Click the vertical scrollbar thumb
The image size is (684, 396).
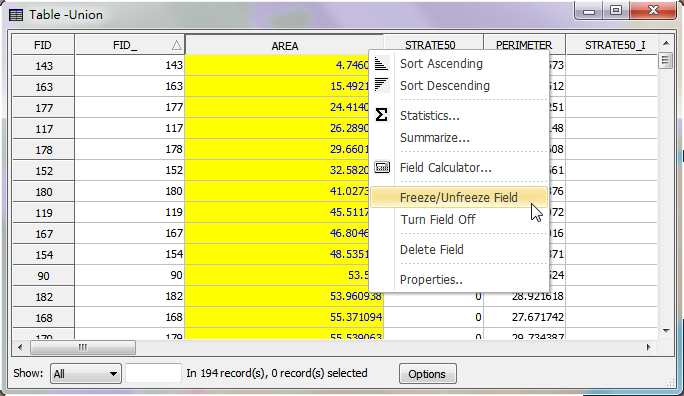pyautogui.click(x=666, y=60)
